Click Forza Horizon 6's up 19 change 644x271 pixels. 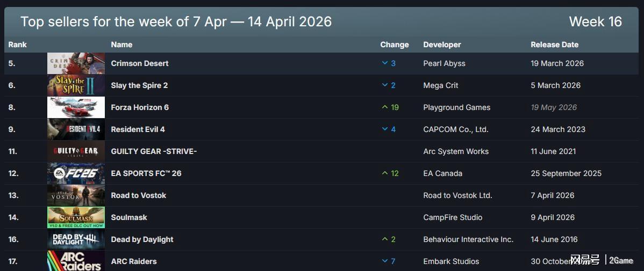click(x=390, y=107)
